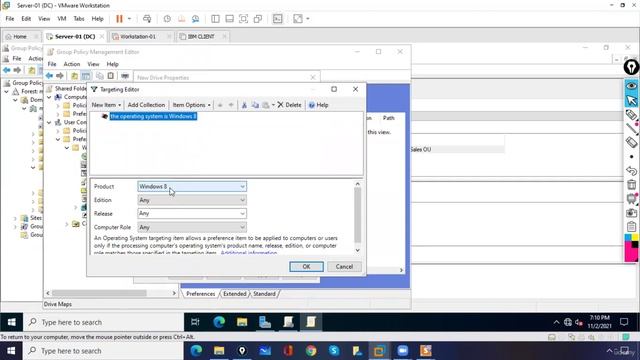Switch to the Preferences tab
The height and width of the screenshot is (360, 640).
click(200, 294)
